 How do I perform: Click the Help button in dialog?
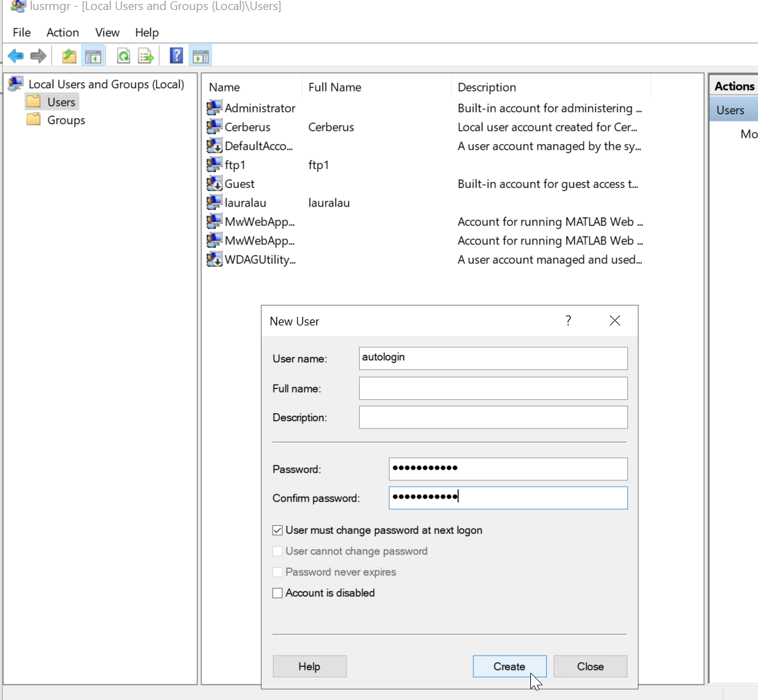click(x=309, y=666)
